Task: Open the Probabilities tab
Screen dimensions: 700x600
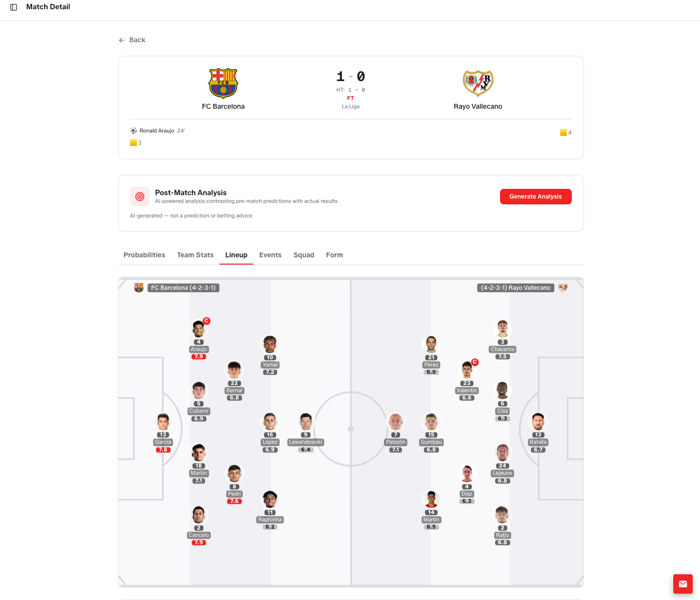Action: (144, 255)
